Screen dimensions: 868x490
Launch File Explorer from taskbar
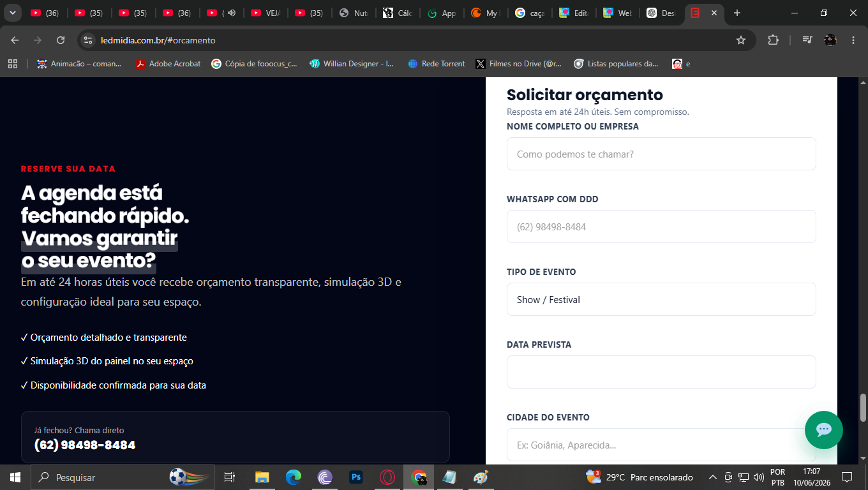[262, 477]
